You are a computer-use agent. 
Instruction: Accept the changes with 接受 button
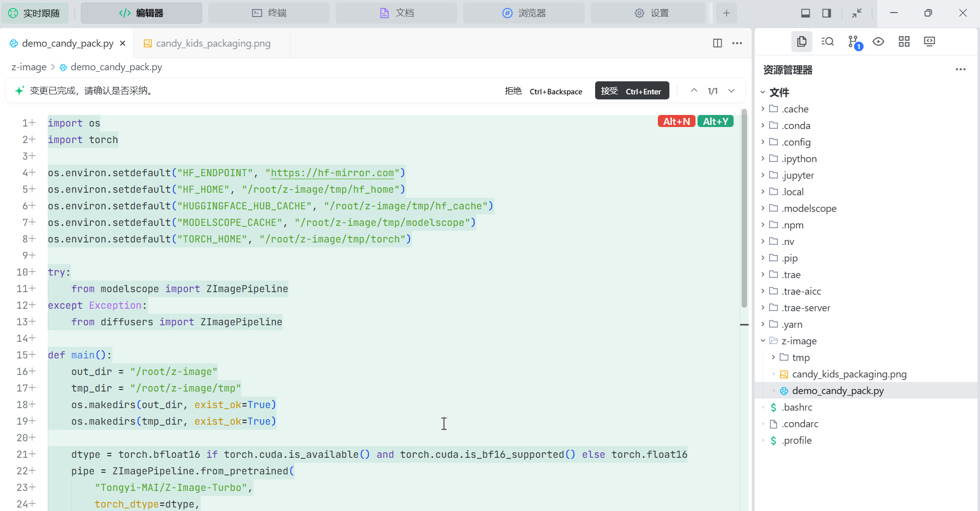pyautogui.click(x=631, y=91)
